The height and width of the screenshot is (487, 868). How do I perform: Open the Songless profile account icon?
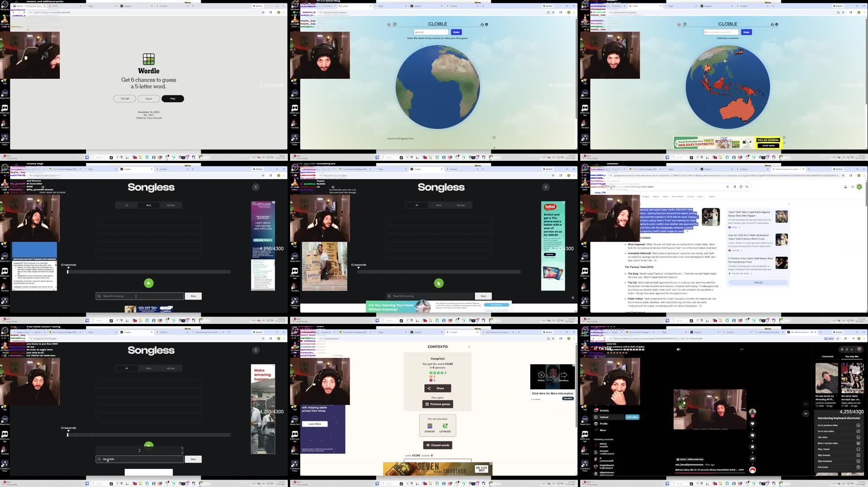255,187
